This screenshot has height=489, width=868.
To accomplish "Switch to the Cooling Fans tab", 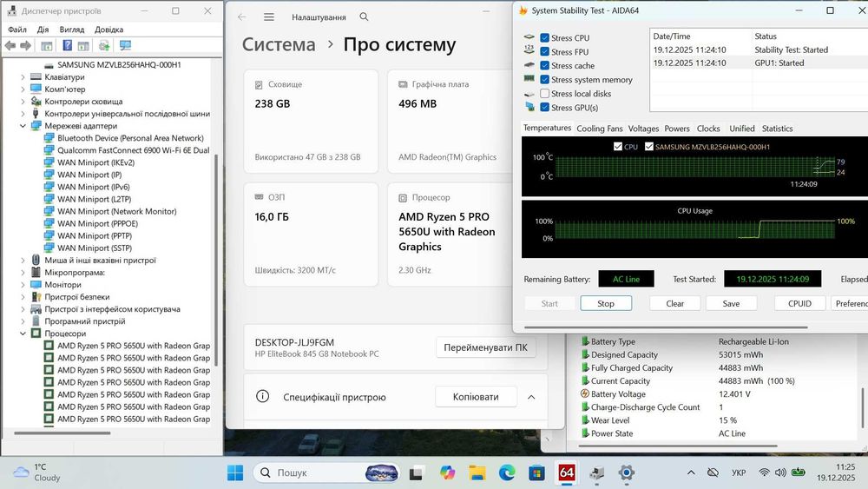I will [600, 129].
